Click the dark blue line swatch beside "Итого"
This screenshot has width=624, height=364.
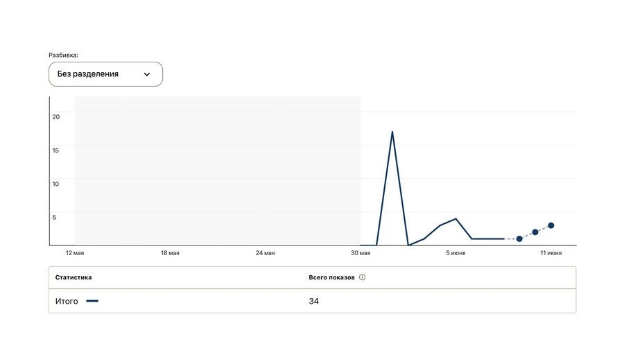tap(92, 301)
